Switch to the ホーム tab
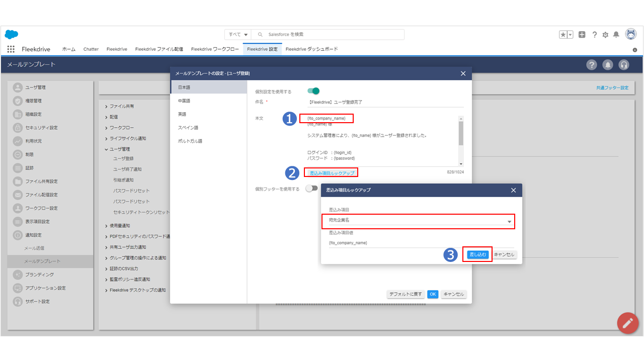The image size is (644, 362). tap(69, 49)
